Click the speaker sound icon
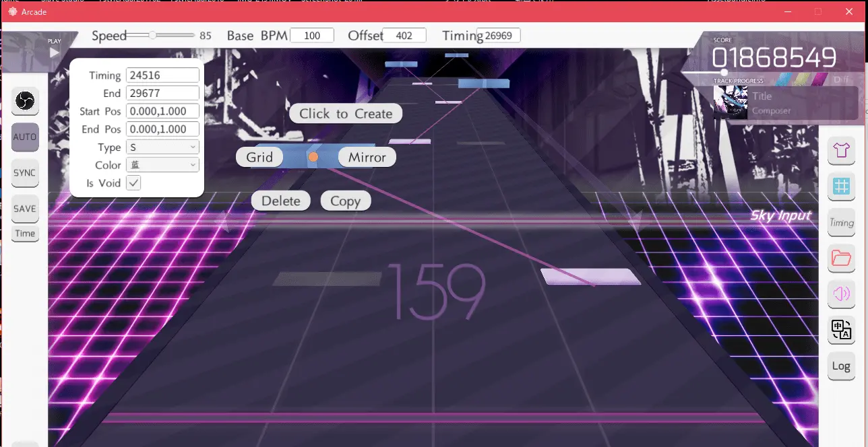Image resolution: width=868 pixels, height=447 pixels. (x=841, y=294)
